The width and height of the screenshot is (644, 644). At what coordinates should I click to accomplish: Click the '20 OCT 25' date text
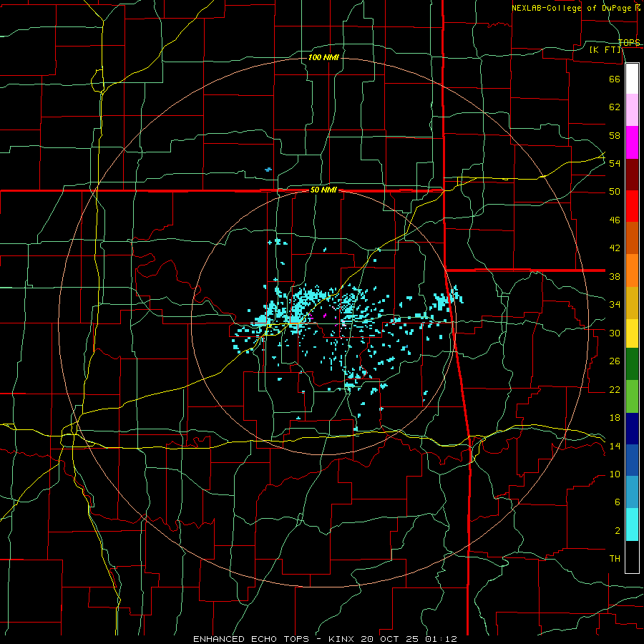point(391,639)
